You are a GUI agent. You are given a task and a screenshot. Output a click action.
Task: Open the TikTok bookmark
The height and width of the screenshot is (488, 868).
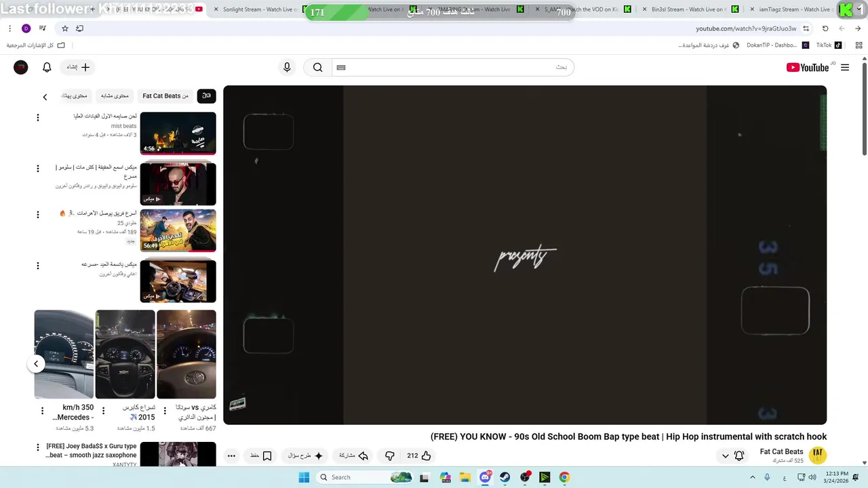tap(829, 45)
